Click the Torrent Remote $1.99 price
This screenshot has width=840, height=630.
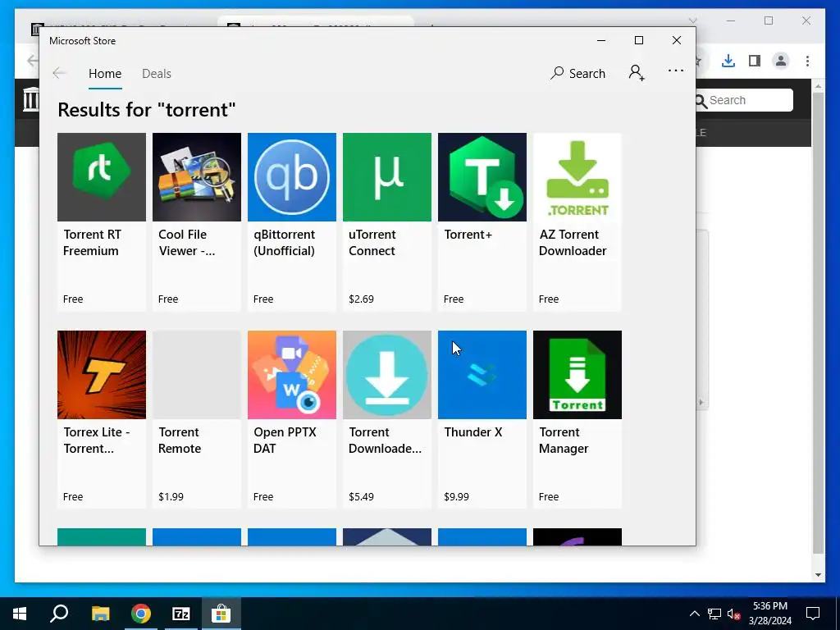[x=171, y=496]
